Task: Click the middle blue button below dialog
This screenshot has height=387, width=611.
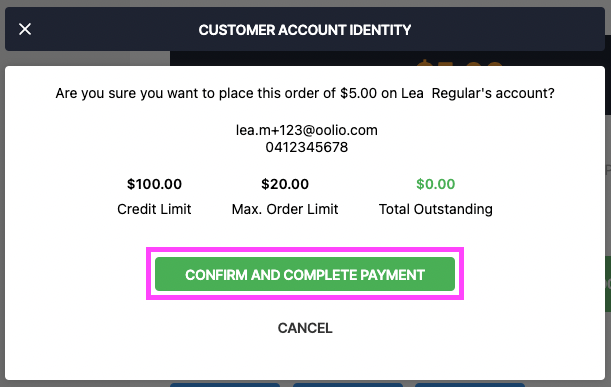Action: pos(348,385)
